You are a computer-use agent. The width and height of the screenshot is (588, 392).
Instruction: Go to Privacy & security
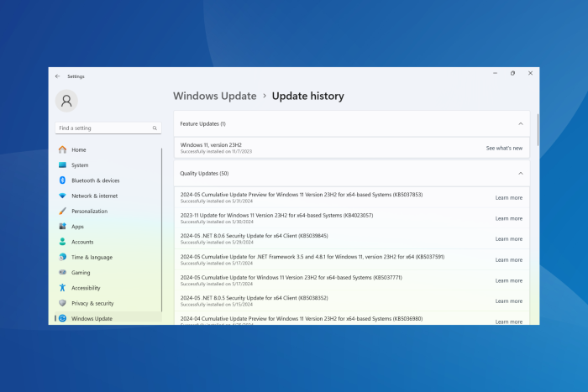pyautogui.click(x=108, y=303)
